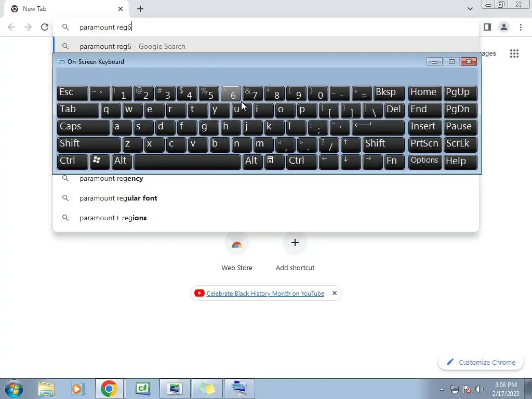Viewport: 532px width, 399px height.
Task: Dismiss the YouTube promo with its X
Action: [335, 293]
